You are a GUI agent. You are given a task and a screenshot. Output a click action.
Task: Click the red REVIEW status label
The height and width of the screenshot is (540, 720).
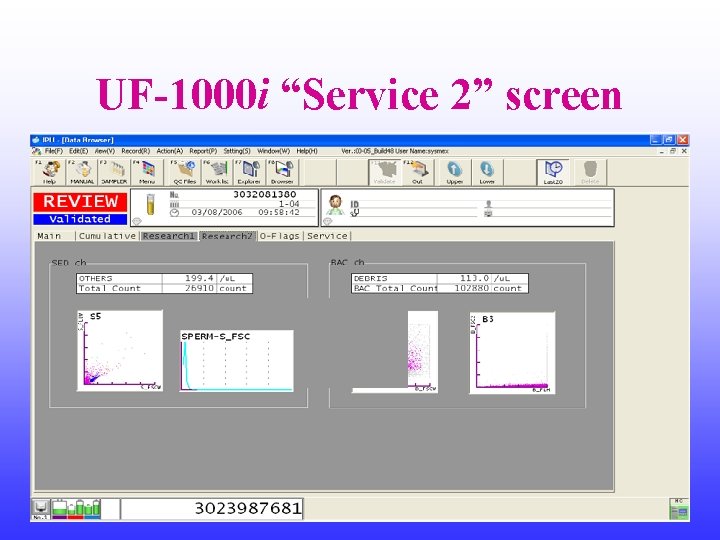coord(80,202)
